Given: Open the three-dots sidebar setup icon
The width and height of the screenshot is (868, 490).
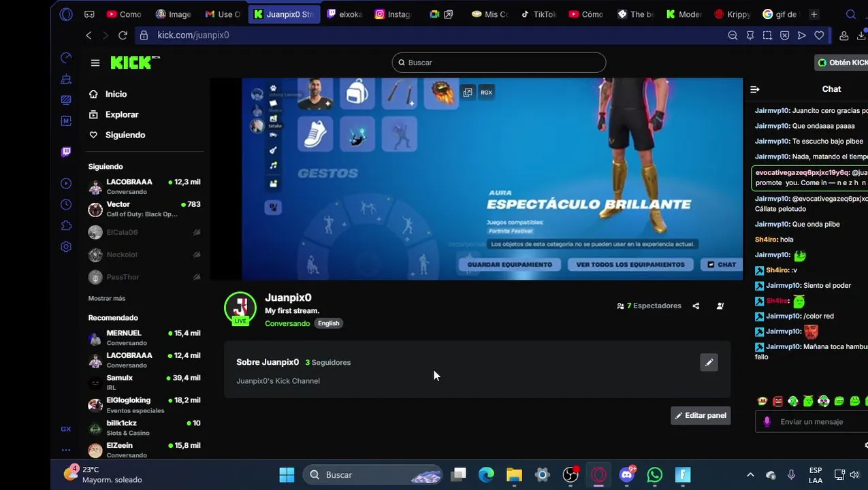Looking at the screenshot, I should coord(66,450).
